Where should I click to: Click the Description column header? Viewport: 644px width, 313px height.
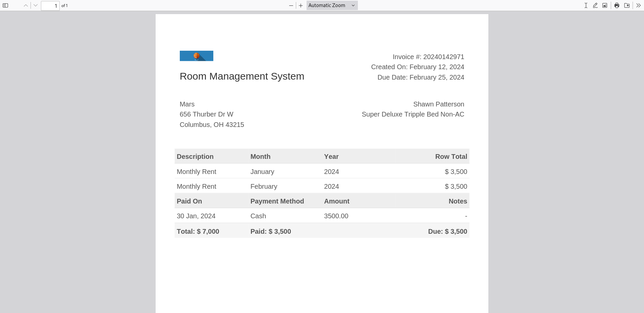click(195, 156)
